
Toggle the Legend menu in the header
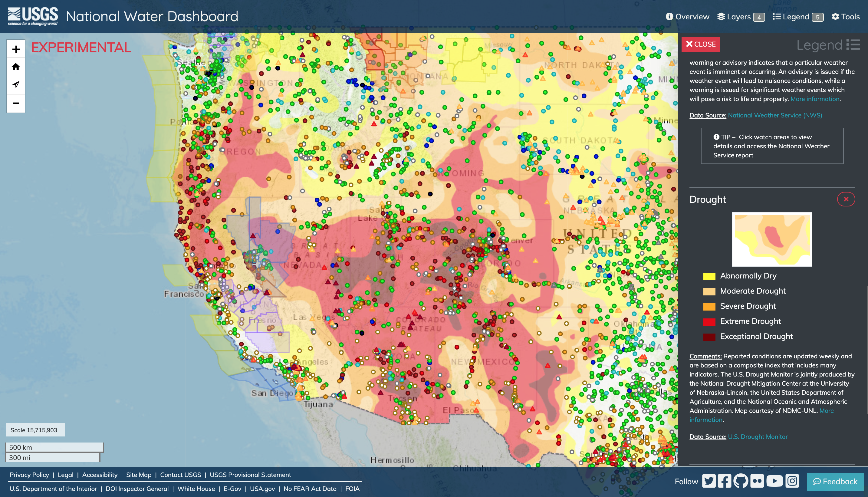[798, 17]
